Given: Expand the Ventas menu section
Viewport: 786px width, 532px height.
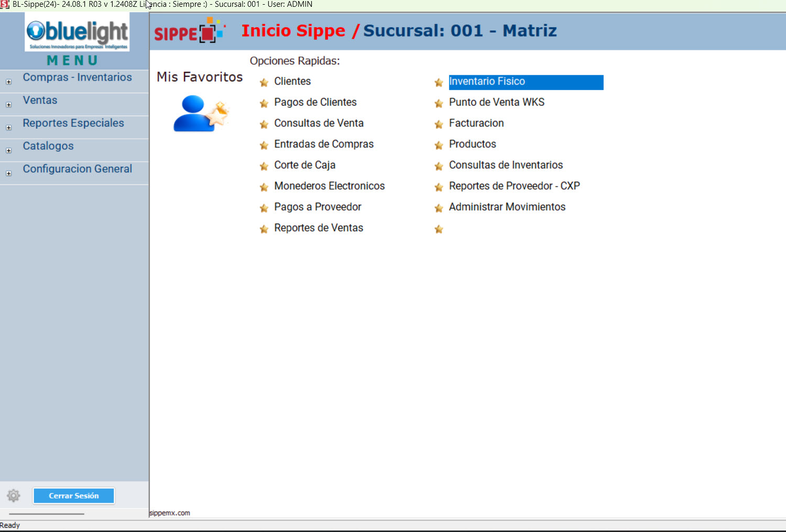Looking at the screenshot, I should point(8,105).
